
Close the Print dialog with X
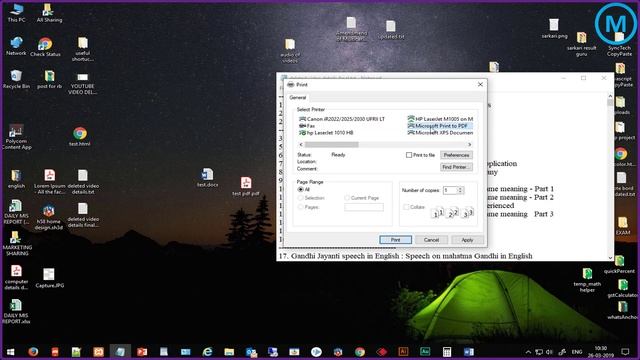480,84
